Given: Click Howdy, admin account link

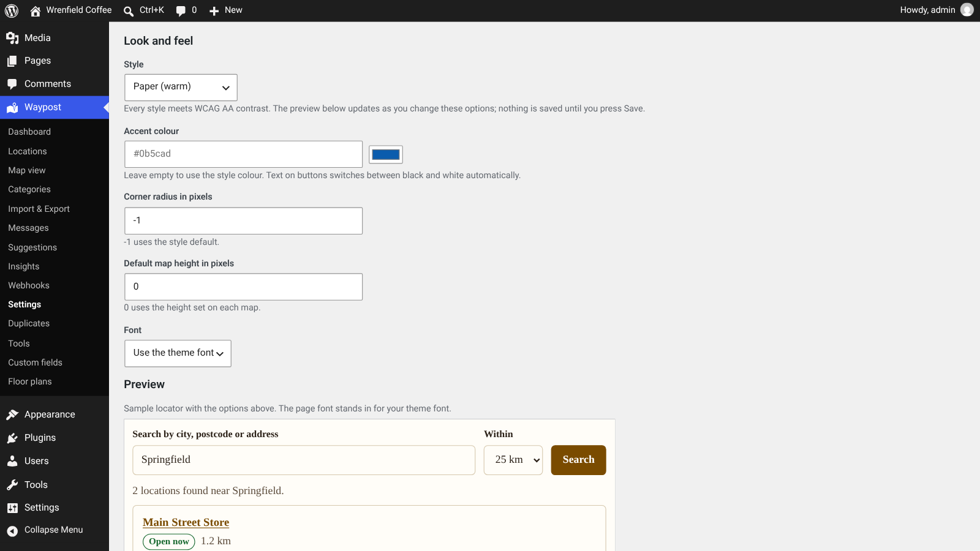Looking at the screenshot, I should point(927,10).
